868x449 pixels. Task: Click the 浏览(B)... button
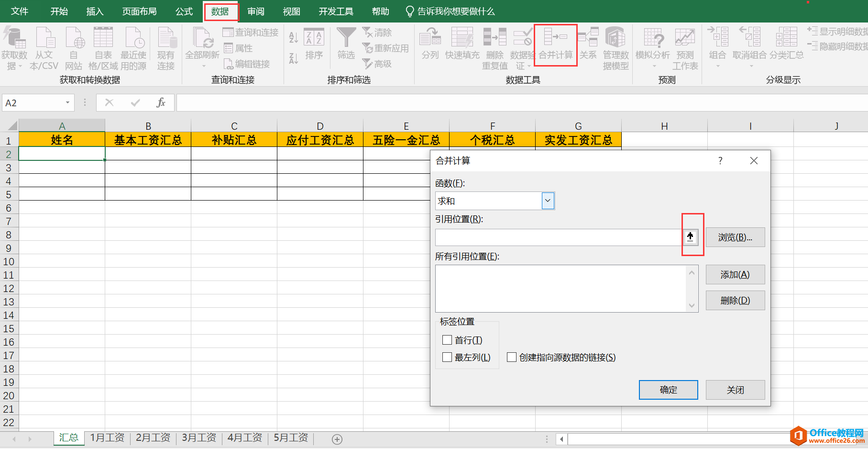coord(735,237)
